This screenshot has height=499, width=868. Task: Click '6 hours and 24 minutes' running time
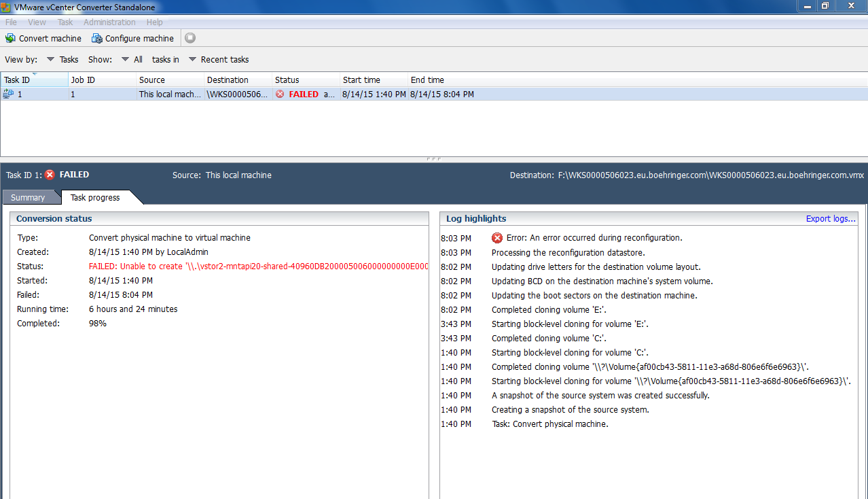[133, 309]
